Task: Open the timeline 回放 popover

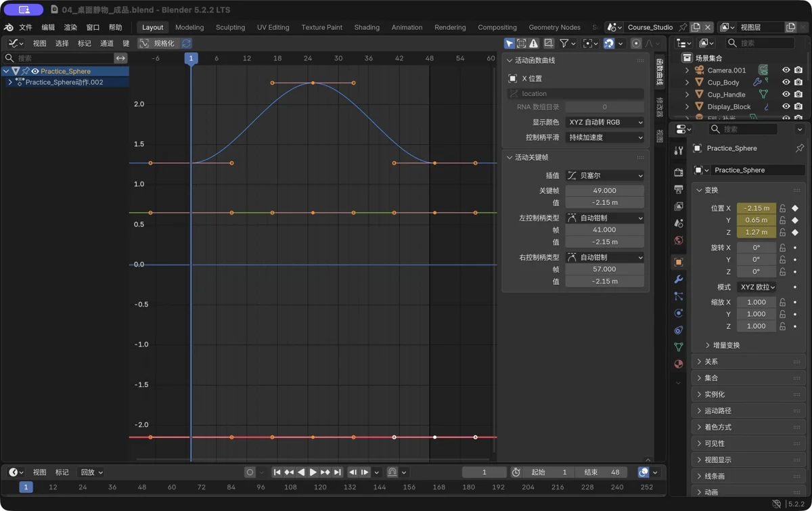Action: point(91,472)
